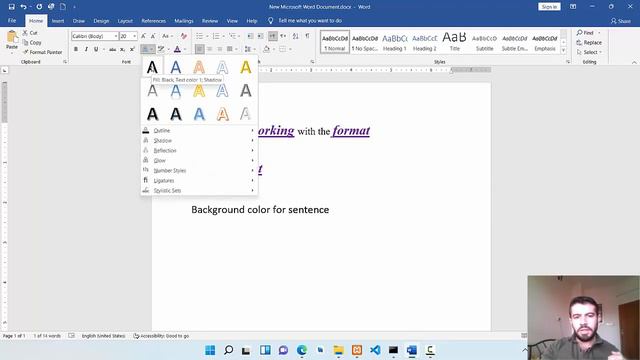Viewport: 640px width, 360px height.
Task: Open the Borders dropdown
Action: 290,49
